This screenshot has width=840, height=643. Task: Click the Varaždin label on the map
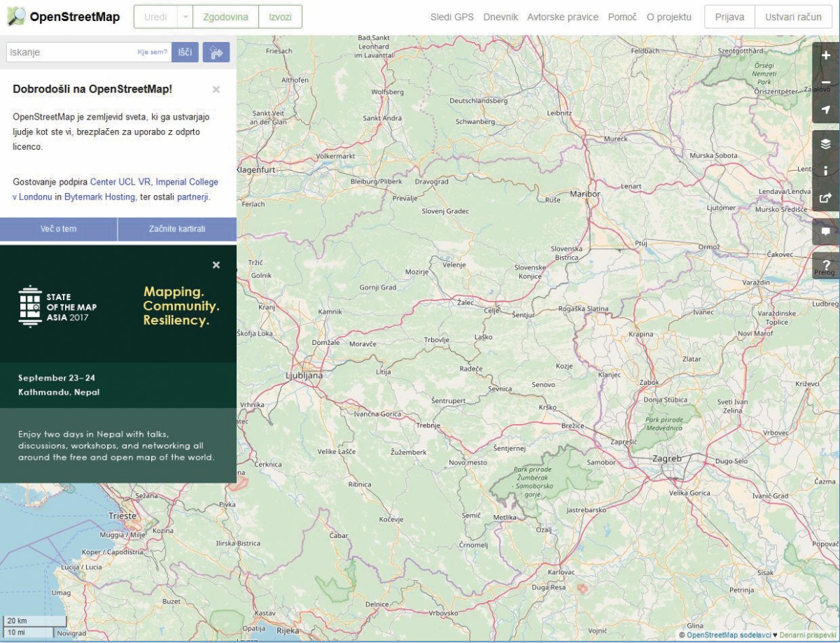(x=756, y=281)
